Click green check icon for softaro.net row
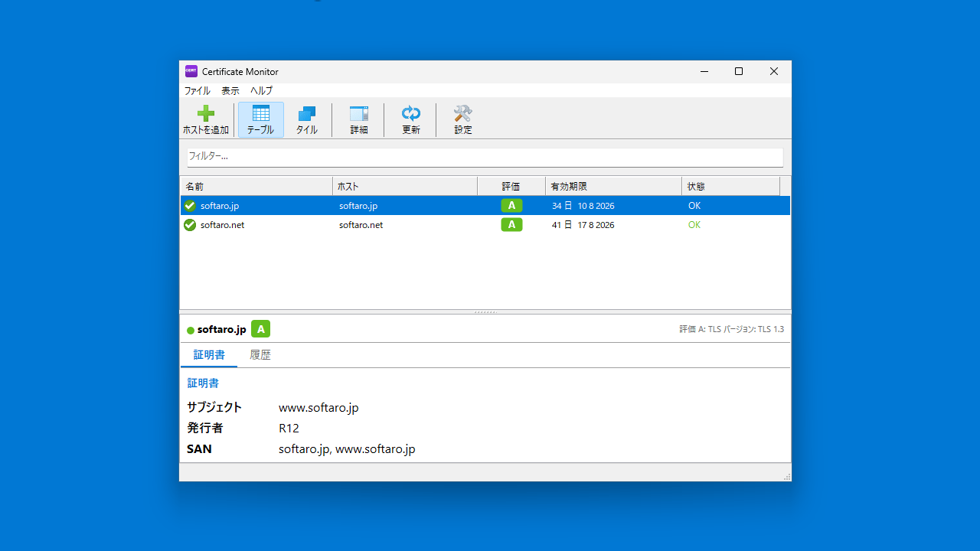Image resolution: width=980 pixels, height=551 pixels. tap(190, 224)
